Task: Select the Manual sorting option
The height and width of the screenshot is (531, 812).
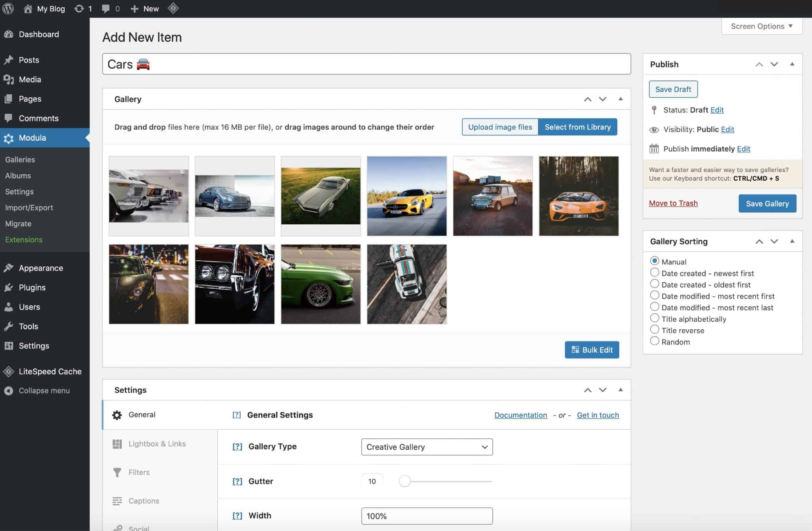Action: click(655, 261)
